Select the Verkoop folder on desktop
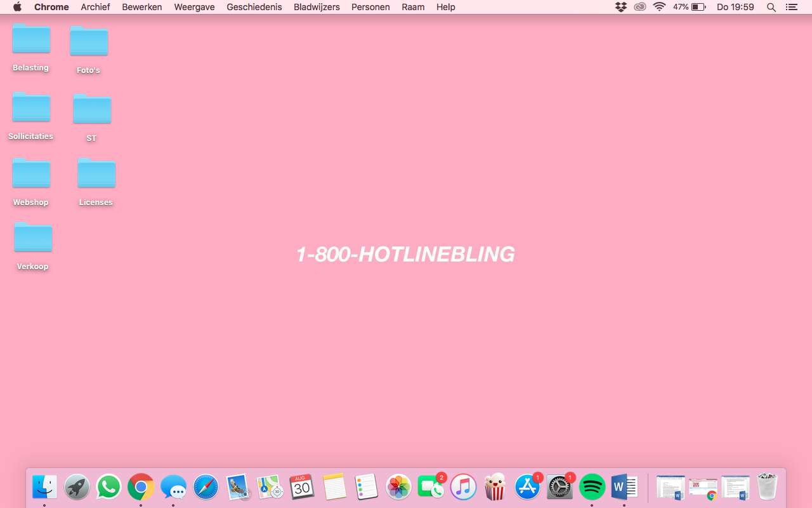Screen dimensions: 812x508 tap(33, 246)
